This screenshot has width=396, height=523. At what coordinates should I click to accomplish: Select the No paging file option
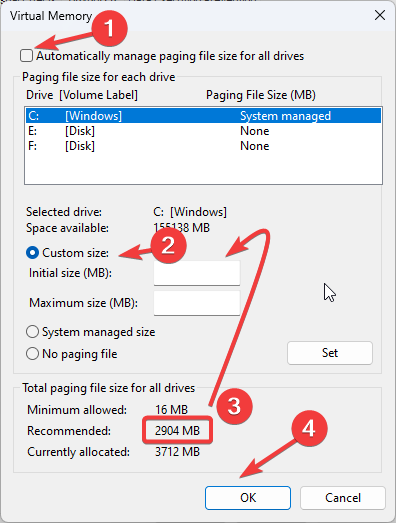pyautogui.click(x=32, y=354)
